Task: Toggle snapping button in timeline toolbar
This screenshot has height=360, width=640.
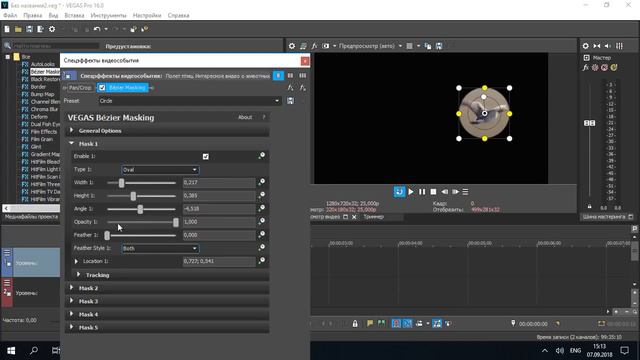Action: point(396,324)
